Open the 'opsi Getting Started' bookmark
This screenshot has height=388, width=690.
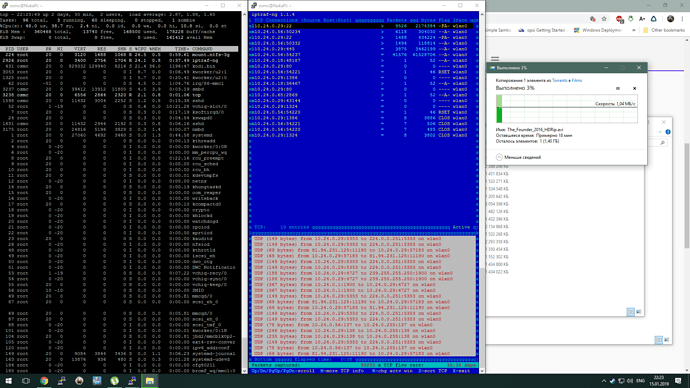click(541, 30)
